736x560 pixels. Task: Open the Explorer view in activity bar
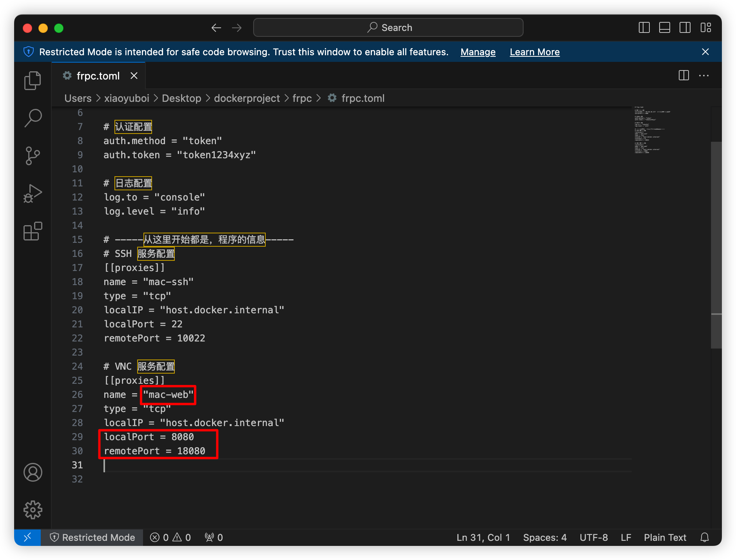point(33,81)
